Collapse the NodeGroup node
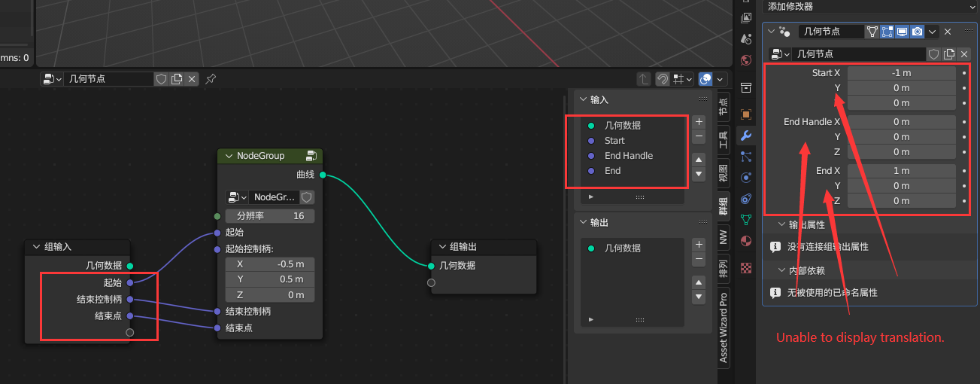Image resolution: width=980 pixels, height=384 pixels. click(229, 156)
